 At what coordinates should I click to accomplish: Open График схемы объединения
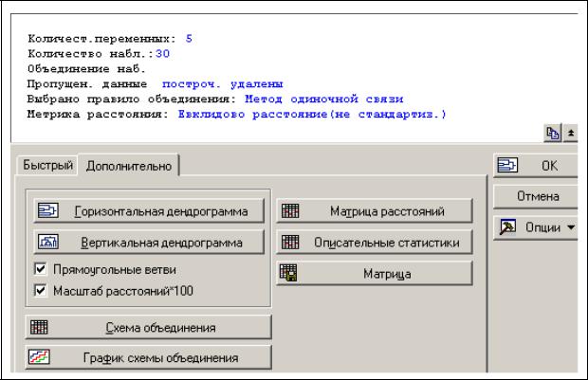pos(148,357)
